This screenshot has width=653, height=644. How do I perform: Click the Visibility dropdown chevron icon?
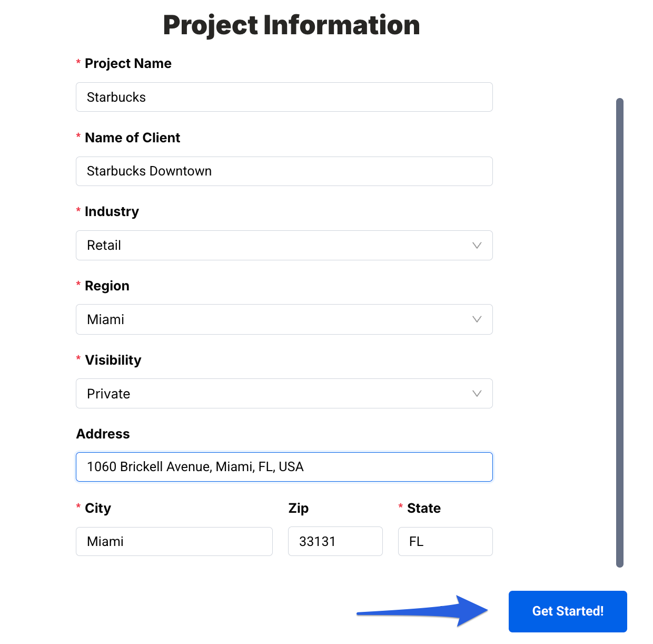[477, 394]
